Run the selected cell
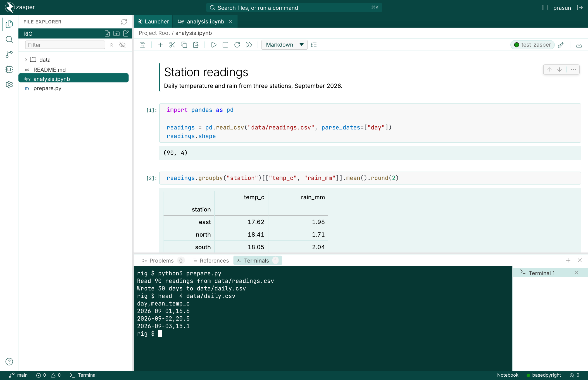Image resolution: width=588 pixels, height=380 pixels. pos(214,45)
